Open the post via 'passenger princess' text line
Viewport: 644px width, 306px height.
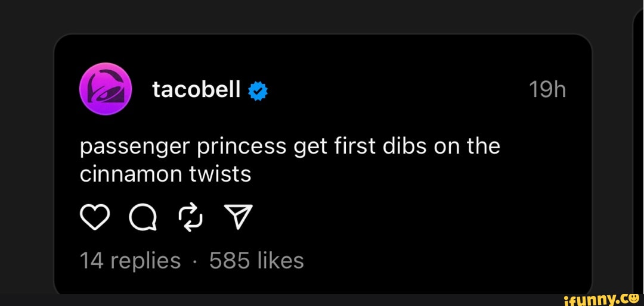[290, 146]
